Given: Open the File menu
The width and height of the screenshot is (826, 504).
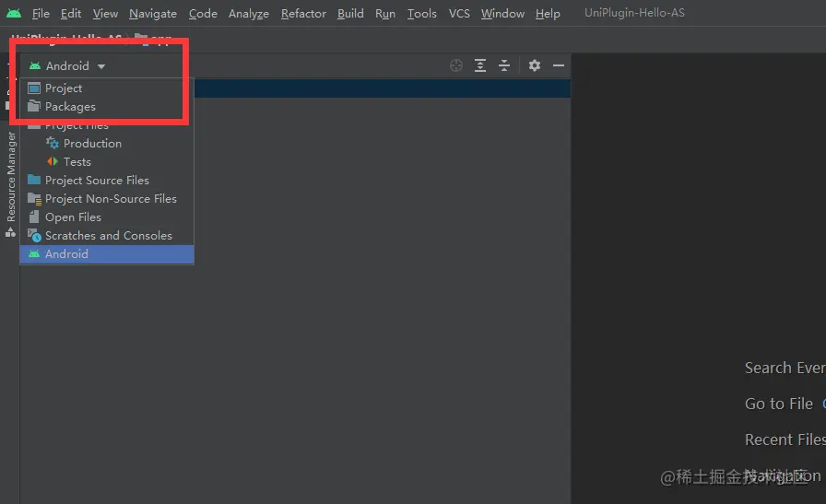Looking at the screenshot, I should [41, 13].
